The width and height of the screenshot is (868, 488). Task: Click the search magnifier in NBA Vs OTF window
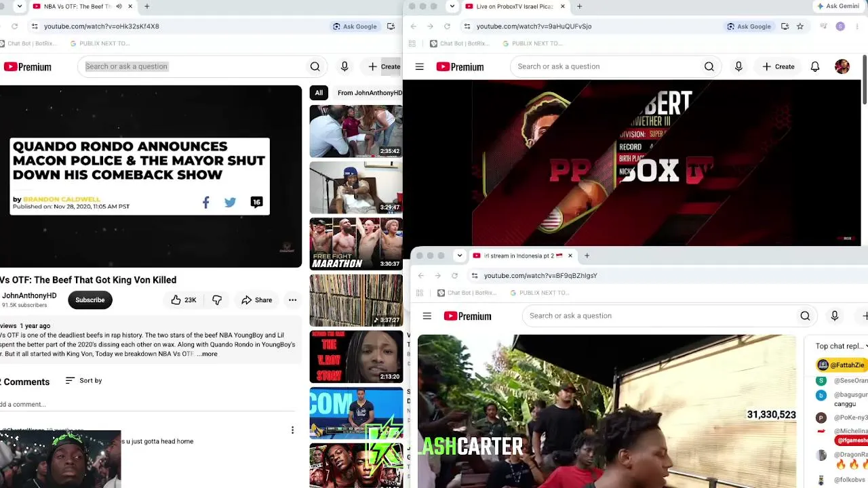[315, 66]
